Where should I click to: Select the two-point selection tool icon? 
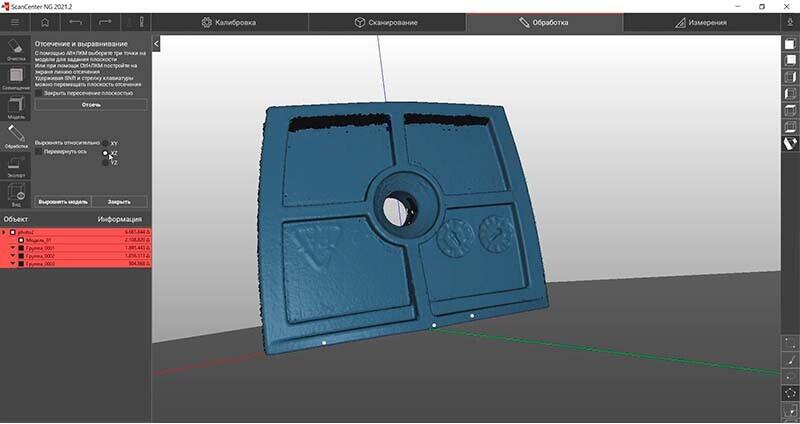(790, 343)
